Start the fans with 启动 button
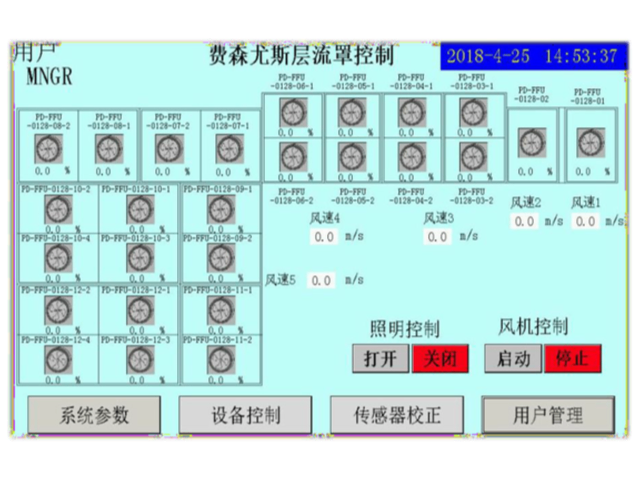Viewport: 640px width, 480px height. (x=513, y=359)
